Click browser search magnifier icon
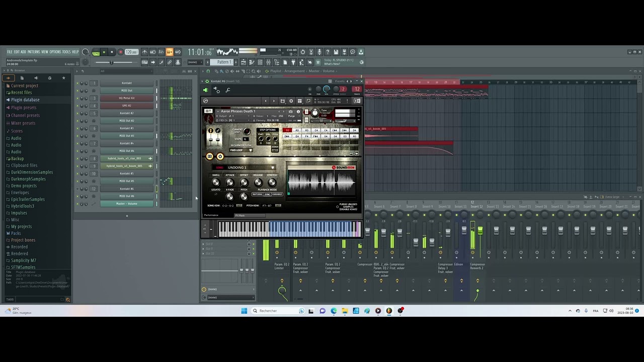Screen dimensions: 644x362 point(67,300)
